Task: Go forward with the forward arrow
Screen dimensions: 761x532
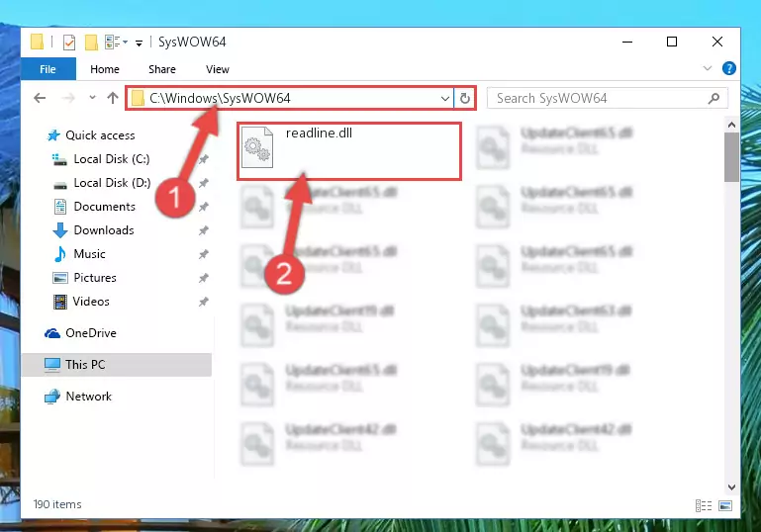Action: (x=68, y=98)
